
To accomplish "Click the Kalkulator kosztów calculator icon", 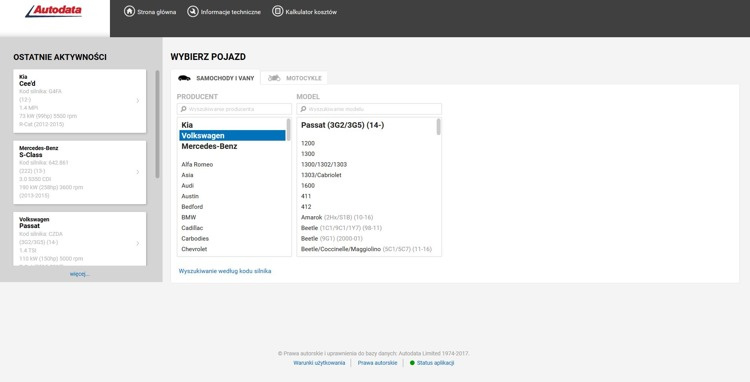I will coord(277,11).
